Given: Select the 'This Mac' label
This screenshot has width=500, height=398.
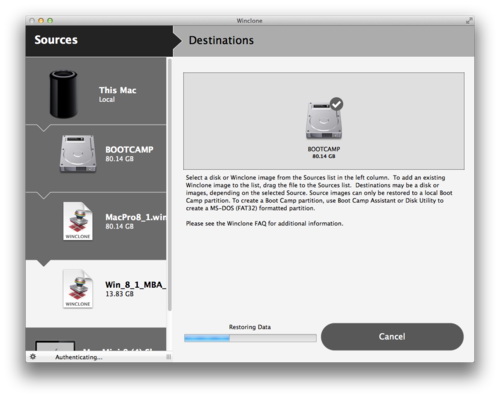Looking at the screenshot, I should (x=118, y=90).
